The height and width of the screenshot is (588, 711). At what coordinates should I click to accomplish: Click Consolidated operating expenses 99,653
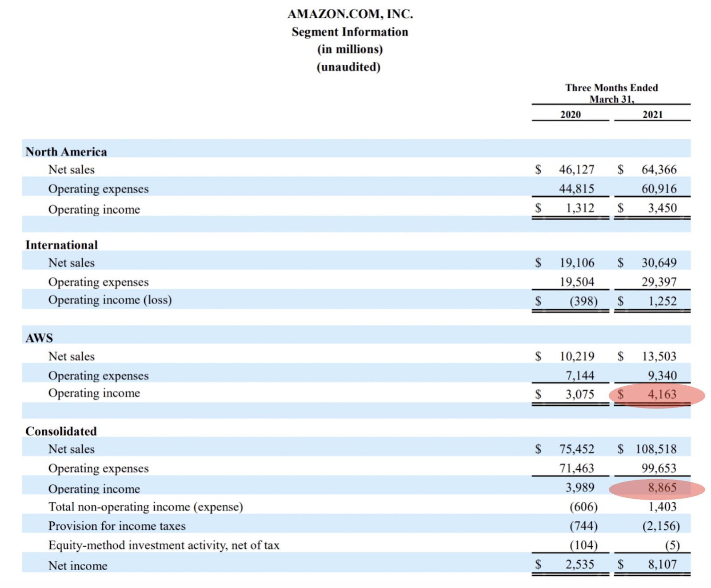click(659, 468)
